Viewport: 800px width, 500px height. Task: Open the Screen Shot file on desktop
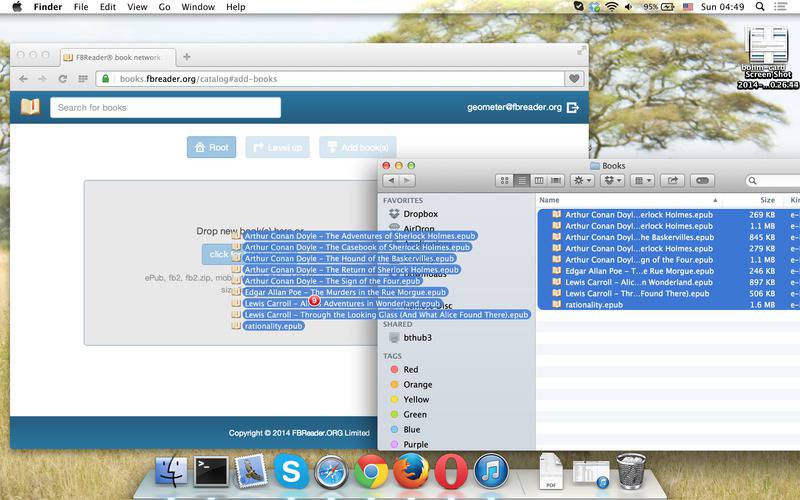tap(768, 57)
